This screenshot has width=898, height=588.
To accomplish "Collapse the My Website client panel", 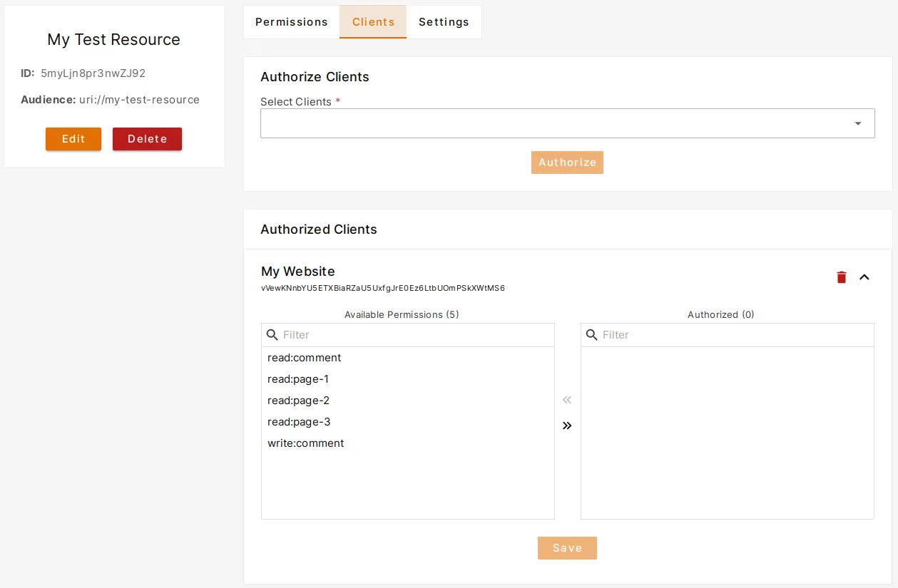I will click(x=864, y=277).
